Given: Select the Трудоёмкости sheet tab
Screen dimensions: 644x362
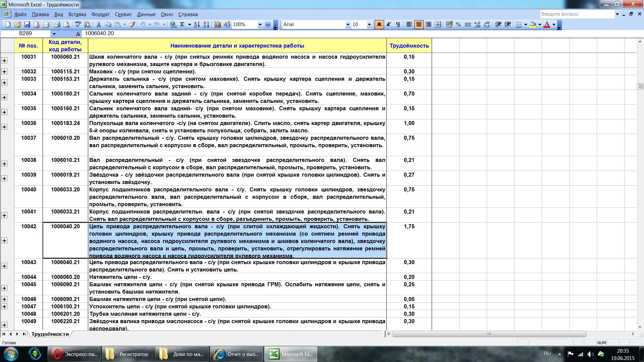Looking at the screenshot, I should [50, 334].
